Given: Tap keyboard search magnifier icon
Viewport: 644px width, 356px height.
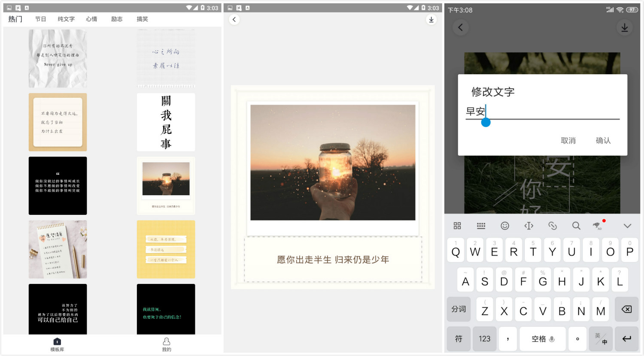Looking at the screenshot, I should click(576, 226).
